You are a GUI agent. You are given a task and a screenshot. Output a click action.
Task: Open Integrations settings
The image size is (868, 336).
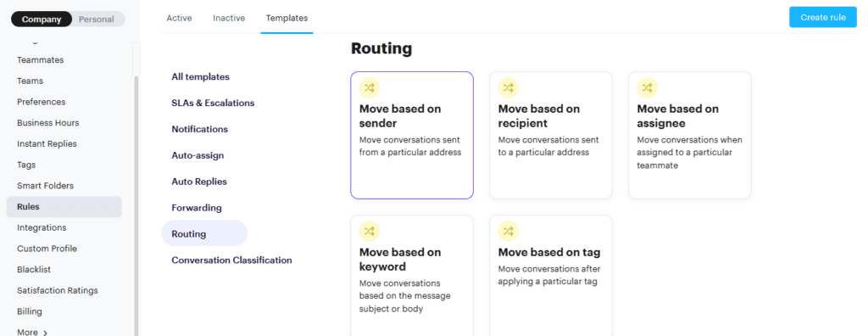(x=42, y=227)
